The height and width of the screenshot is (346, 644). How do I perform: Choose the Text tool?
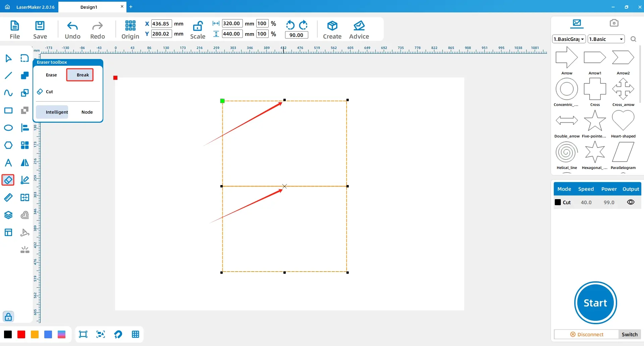(x=8, y=163)
